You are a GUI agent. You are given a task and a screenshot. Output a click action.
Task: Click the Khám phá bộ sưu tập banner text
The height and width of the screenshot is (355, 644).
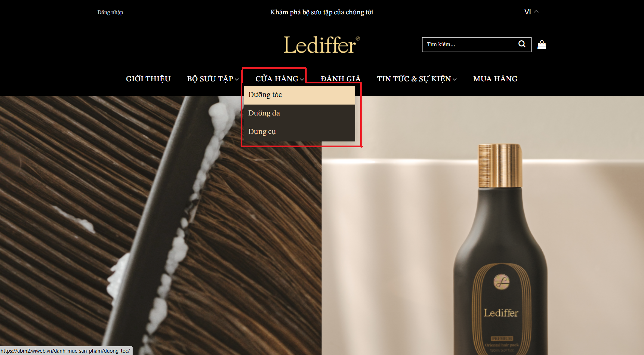322,12
